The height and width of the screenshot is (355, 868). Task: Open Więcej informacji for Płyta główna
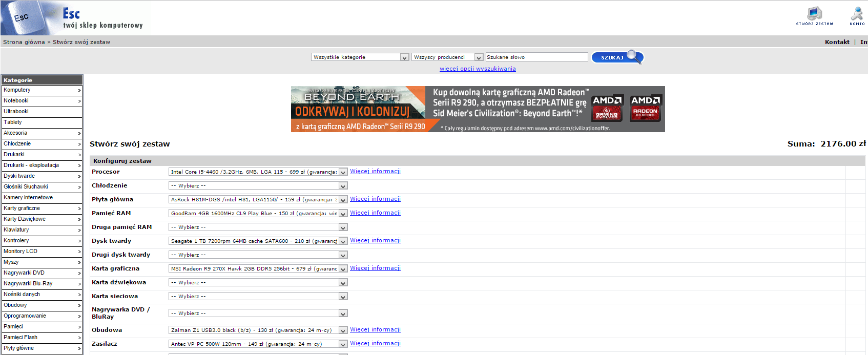pyautogui.click(x=375, y=199)
